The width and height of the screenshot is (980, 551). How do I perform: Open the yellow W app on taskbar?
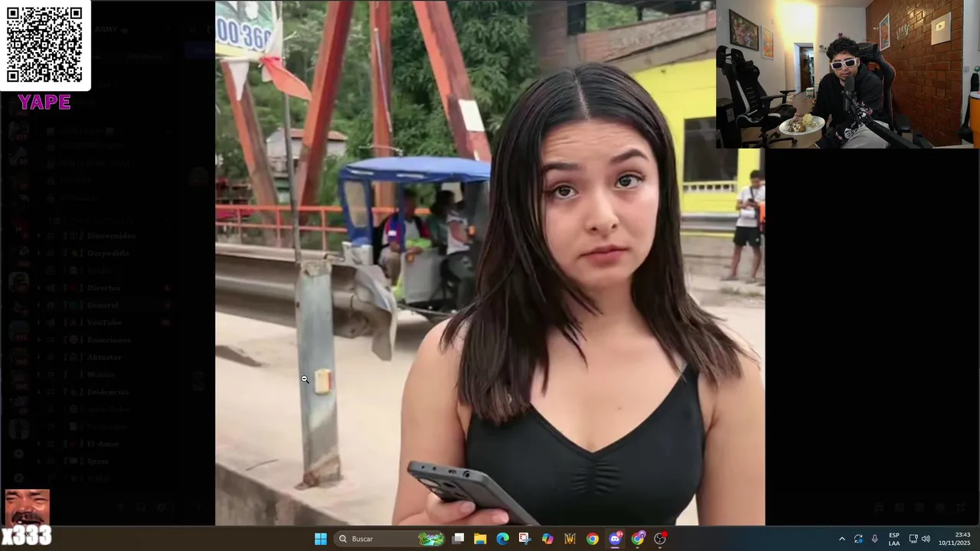tap(570, 539)
